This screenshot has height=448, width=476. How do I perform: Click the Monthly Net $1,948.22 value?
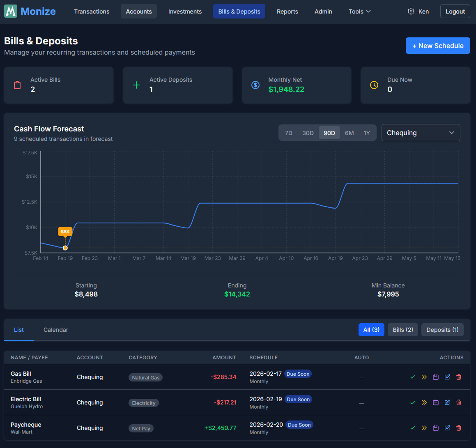[x=286, y=89]
